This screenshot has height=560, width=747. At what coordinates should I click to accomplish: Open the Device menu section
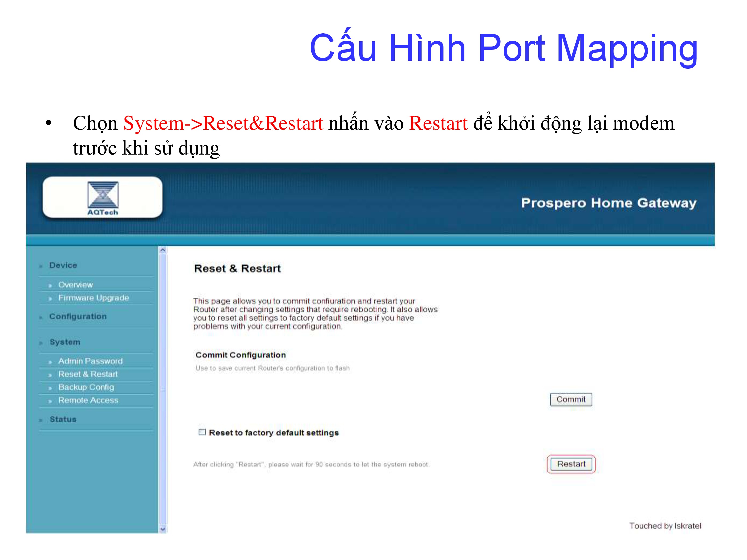[63, 265]
